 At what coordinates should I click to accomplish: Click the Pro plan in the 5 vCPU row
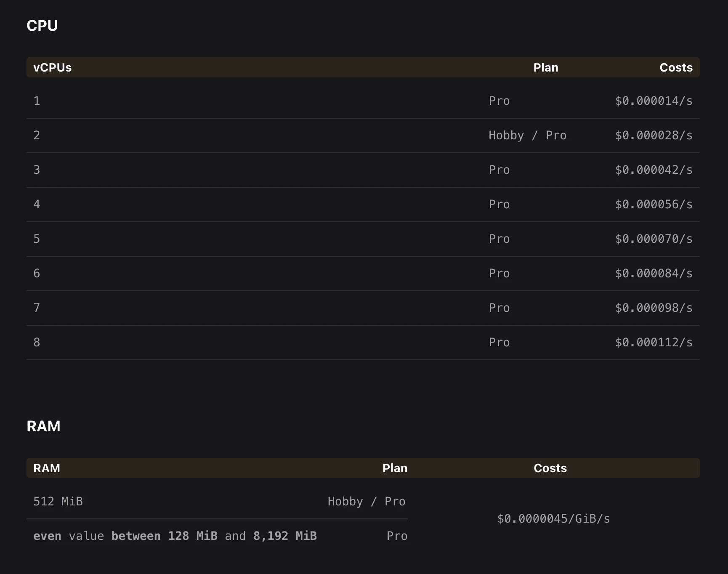point(499,239)
